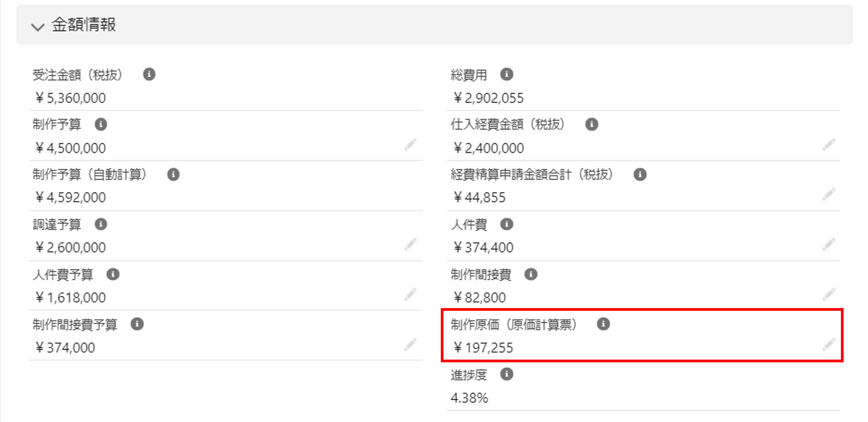The width and height of the screenshot is (868, 422).
Task: Click info icon next to 調達予算
Action: [x=101, y=224]
